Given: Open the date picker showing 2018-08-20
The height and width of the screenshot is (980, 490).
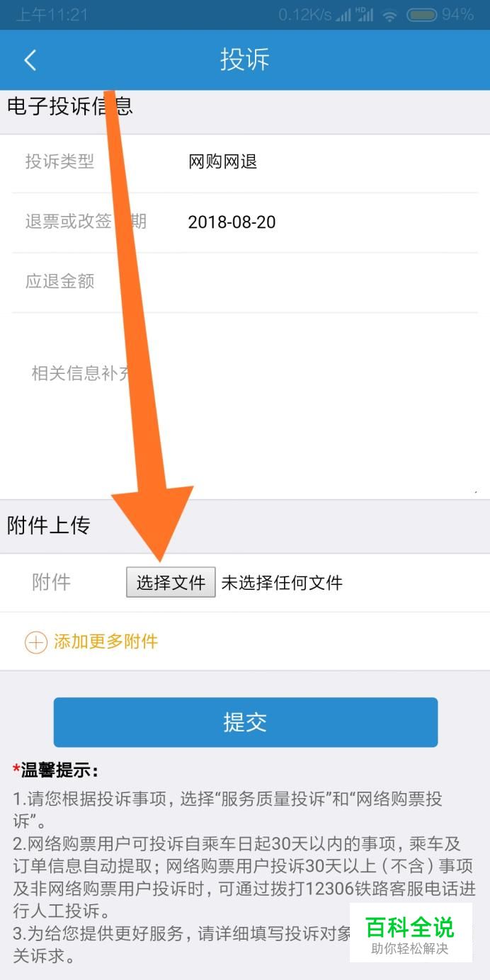Looking at the screenshot, I should pyautogui.click(x=245, y=222).
